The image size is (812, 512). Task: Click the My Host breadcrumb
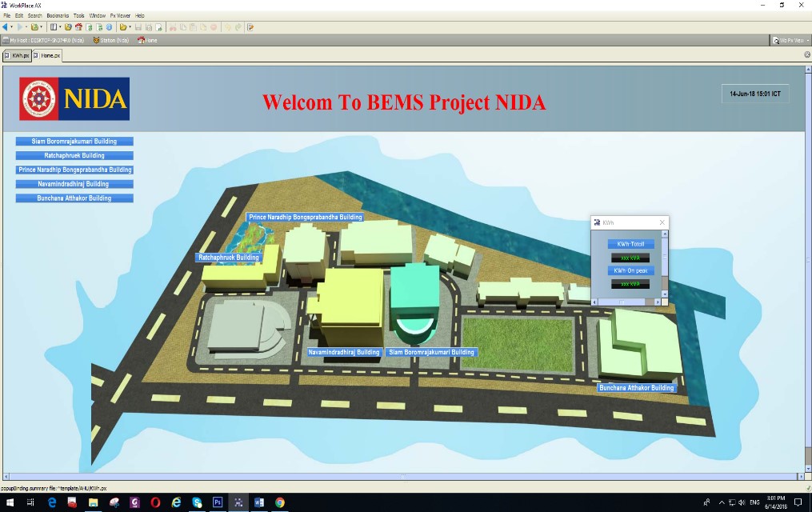[43, 40]
